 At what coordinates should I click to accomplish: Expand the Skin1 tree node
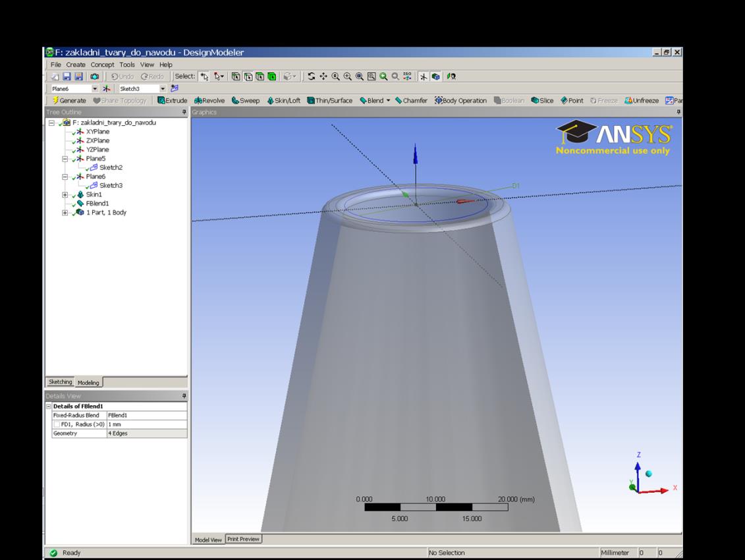click(65, 194)
